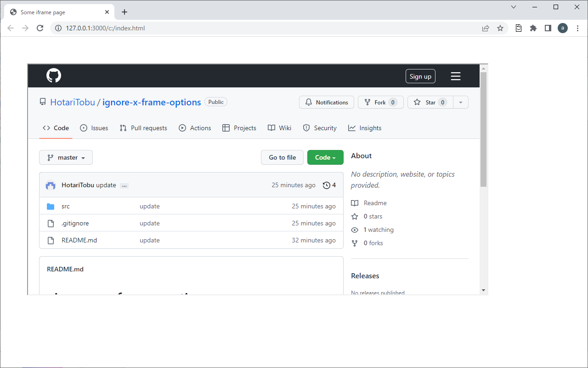588x368 pixels.
Task: Open the README.md file in the file list
Action: 79,240
